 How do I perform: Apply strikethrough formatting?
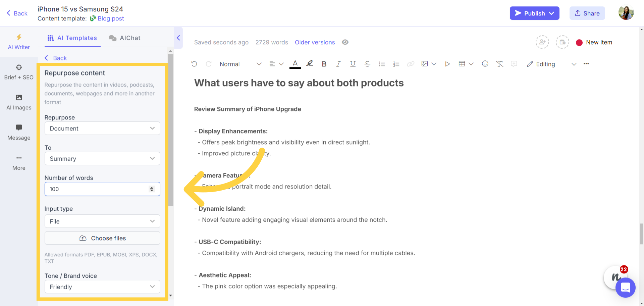pyautogui.click(x=367, y=64)
